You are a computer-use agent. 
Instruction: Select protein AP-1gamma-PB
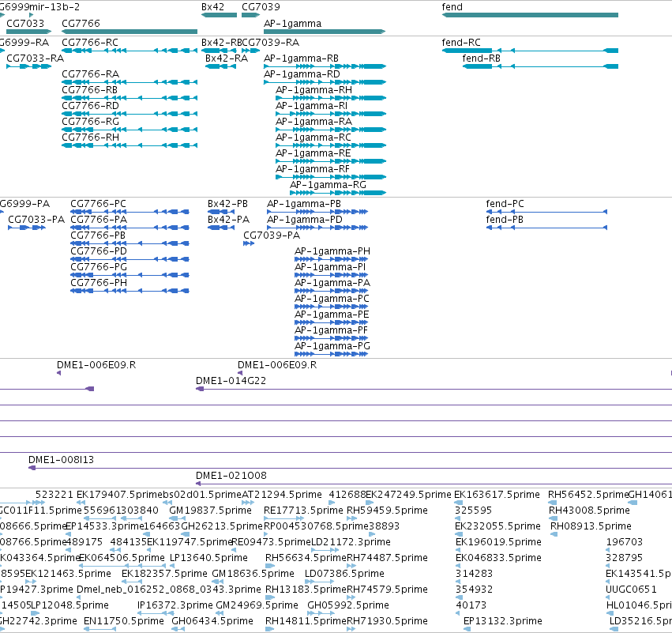coord(304,203)
